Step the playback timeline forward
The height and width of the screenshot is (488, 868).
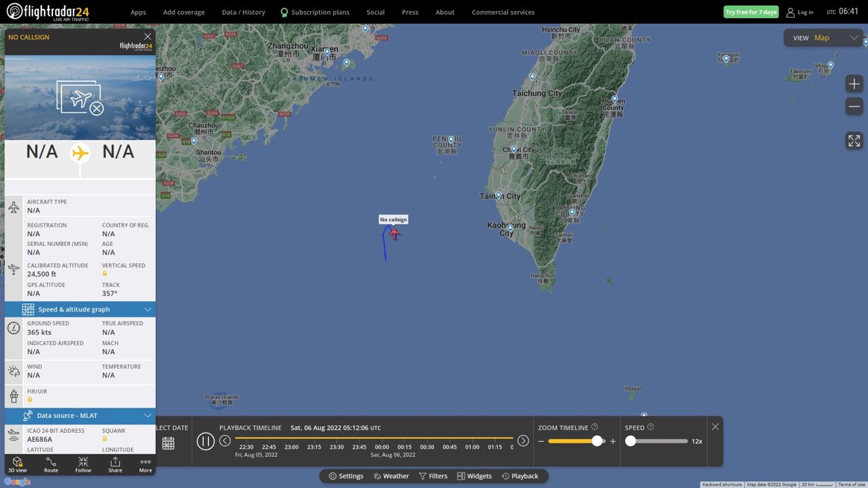523,441
